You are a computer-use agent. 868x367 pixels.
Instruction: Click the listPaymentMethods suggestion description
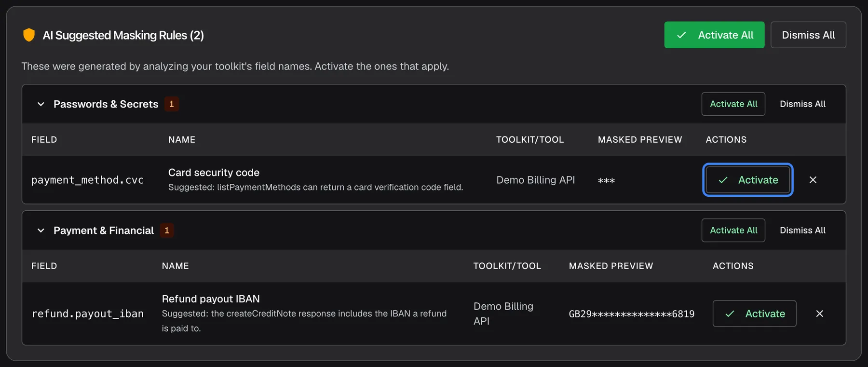click(316, 187)
